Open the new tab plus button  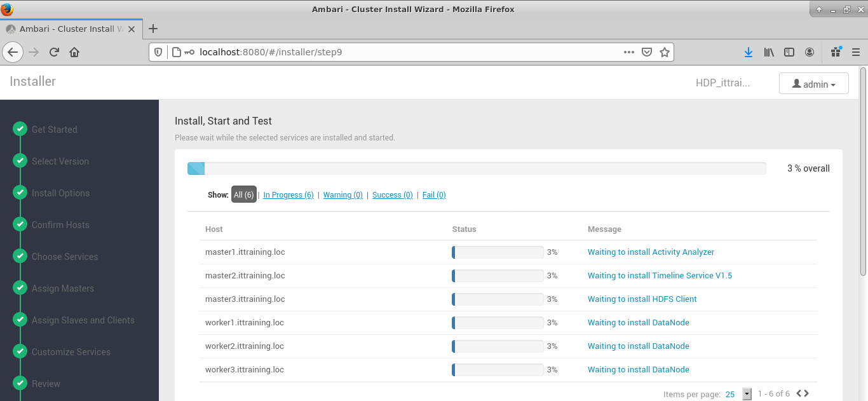[153, 29]
